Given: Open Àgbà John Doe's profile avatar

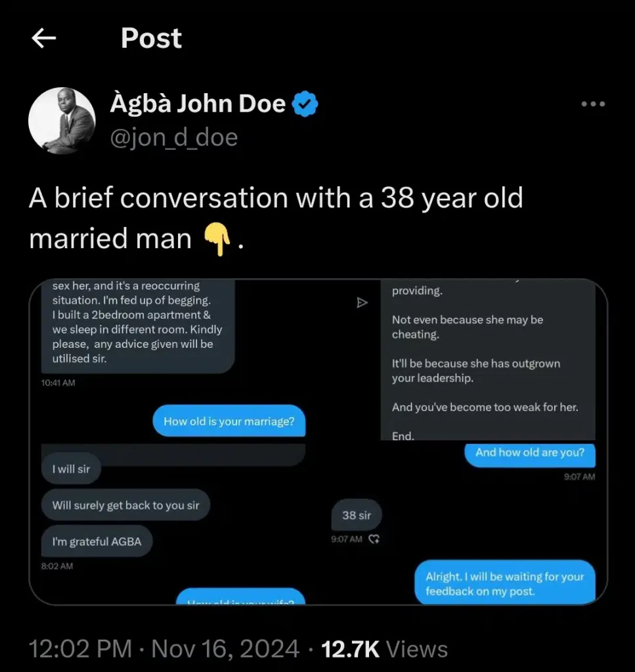Looking at the screenshot, I should pos(62,121).
